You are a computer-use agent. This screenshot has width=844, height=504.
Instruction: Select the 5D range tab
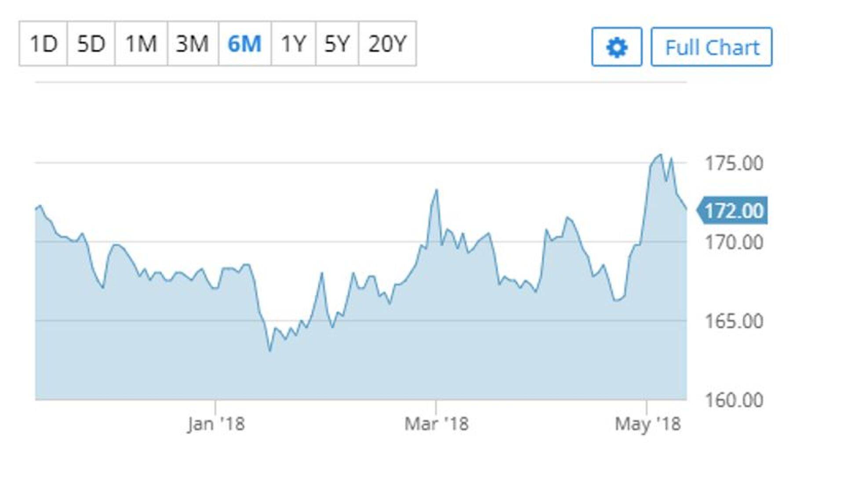[91, 44]
